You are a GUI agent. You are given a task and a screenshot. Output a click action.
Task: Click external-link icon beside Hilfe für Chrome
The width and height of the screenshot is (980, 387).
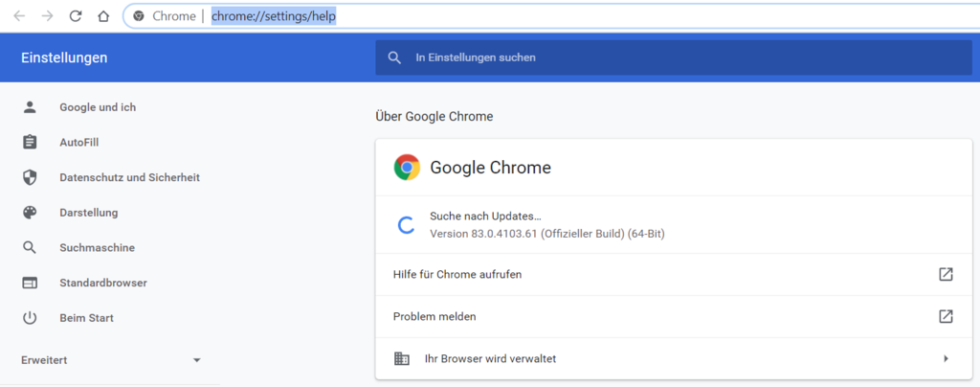click(x=946, y=274)
